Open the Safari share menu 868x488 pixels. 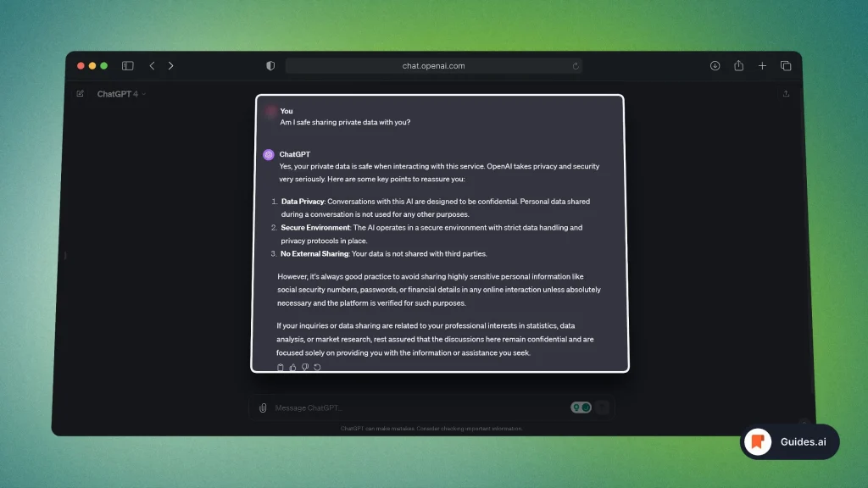coord(738,65)
